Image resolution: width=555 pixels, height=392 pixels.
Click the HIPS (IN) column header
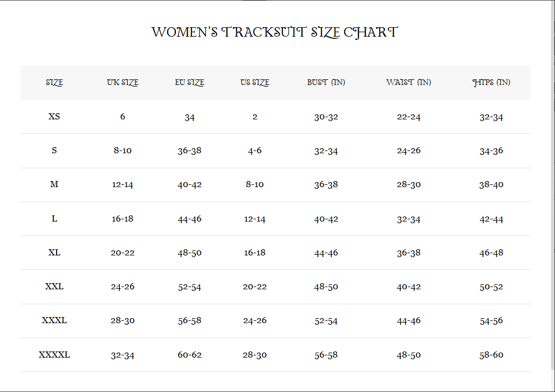[491, 82]
